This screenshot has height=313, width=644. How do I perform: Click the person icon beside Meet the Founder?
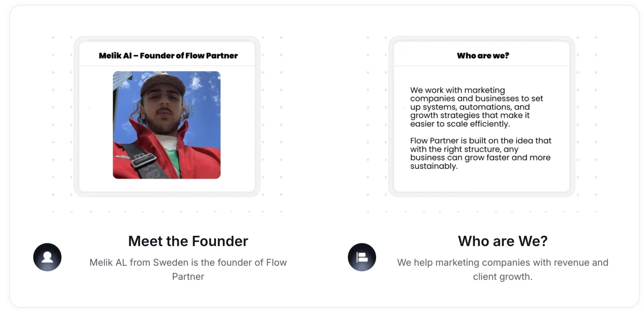click(47, 257)
